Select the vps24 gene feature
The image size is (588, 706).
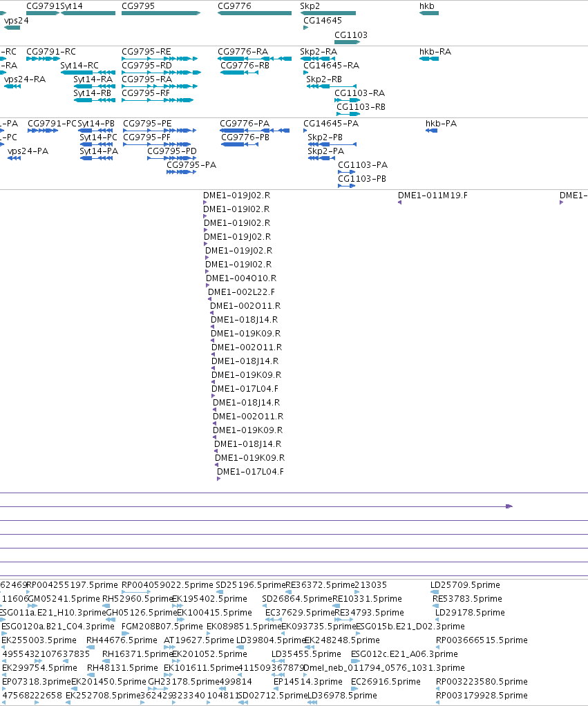[x=12, y=28]
